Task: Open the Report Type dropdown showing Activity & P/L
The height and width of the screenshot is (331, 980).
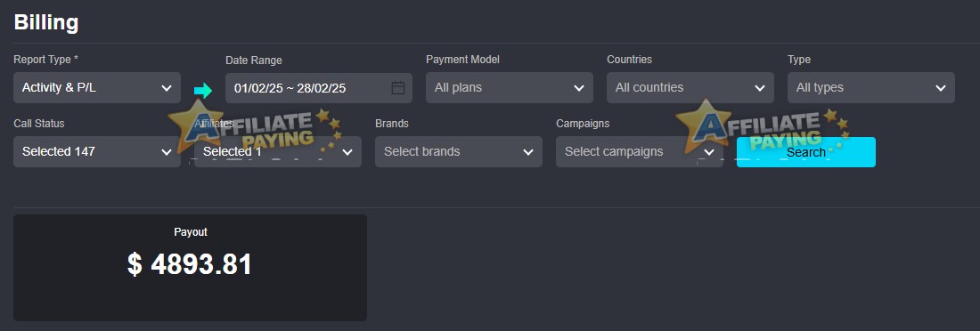Action: [x=97, y=87]
